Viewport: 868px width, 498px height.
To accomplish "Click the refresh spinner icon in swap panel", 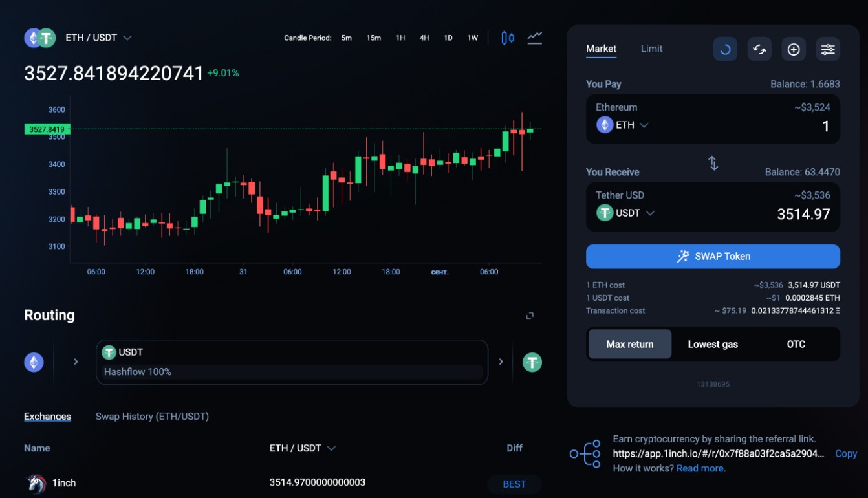I will coord(725,49).
